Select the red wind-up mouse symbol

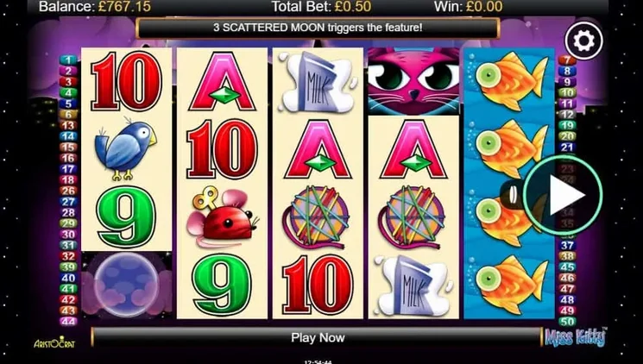tap(223, 217)
